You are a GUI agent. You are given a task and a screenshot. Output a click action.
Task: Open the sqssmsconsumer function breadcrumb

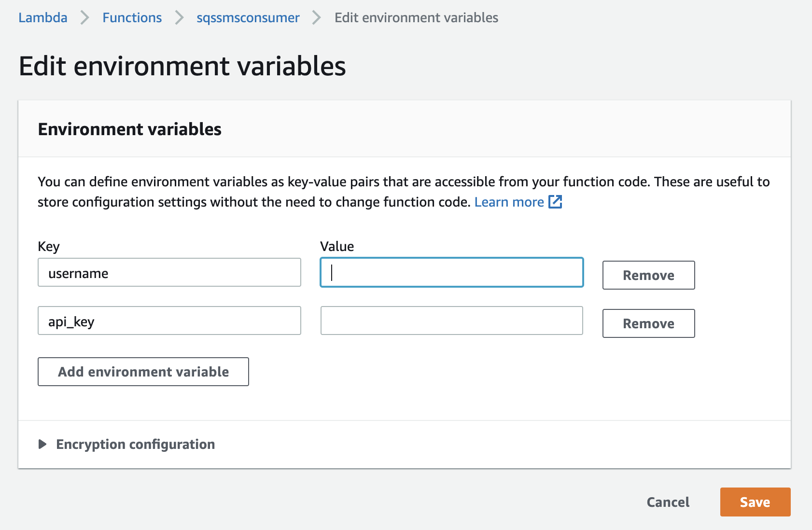[248, 18]
